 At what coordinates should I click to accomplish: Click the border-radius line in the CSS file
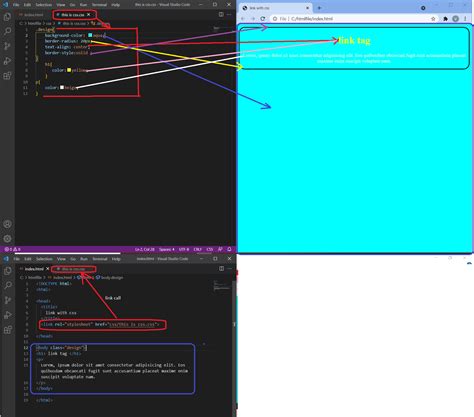tap(68, 41)
